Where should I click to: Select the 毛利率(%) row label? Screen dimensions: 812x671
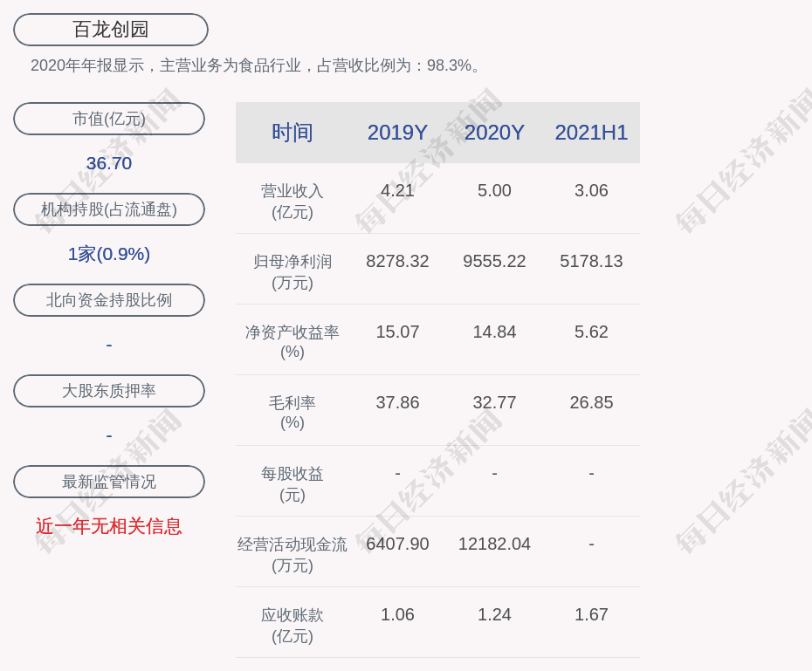point(292,413)
